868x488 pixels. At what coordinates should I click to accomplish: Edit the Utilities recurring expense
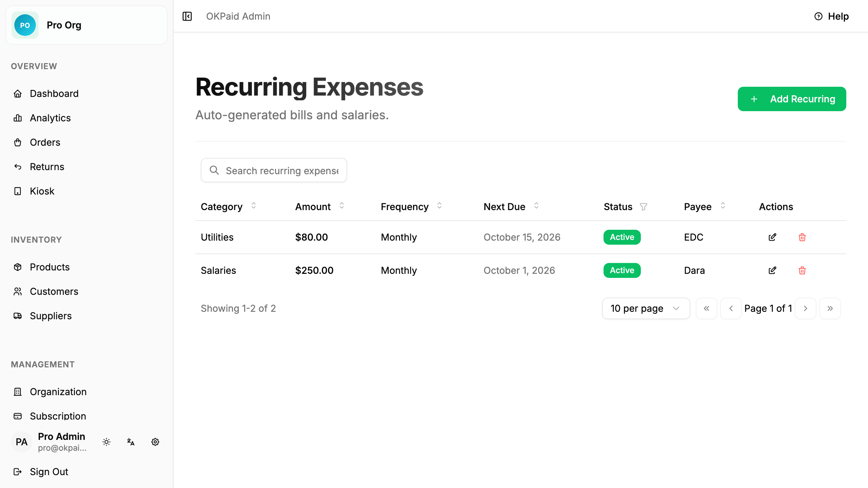click(772, 237)
